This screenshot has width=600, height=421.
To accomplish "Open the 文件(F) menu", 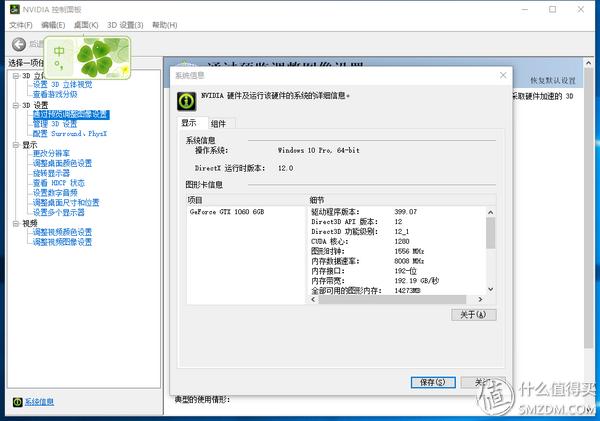I will [21, 25].
